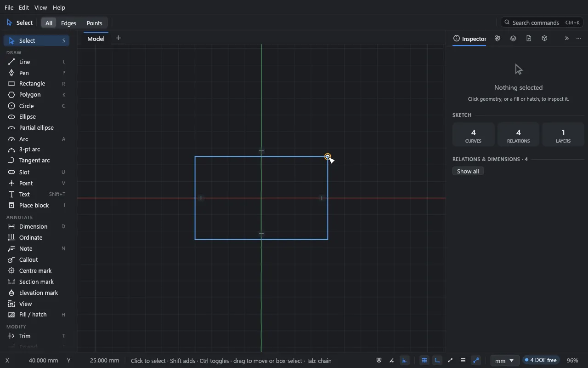
Task: Collapse the right panel with chevrons
Action: [x=566, y=39]
